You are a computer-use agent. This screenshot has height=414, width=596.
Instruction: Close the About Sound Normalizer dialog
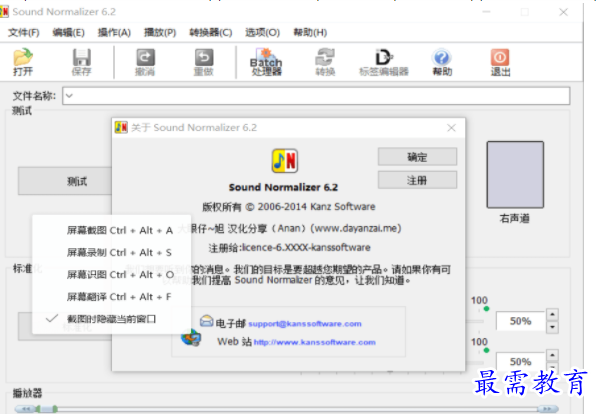451,128
